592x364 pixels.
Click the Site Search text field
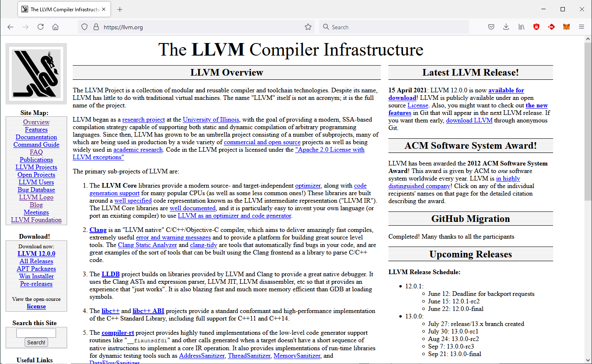coord(36,333)
